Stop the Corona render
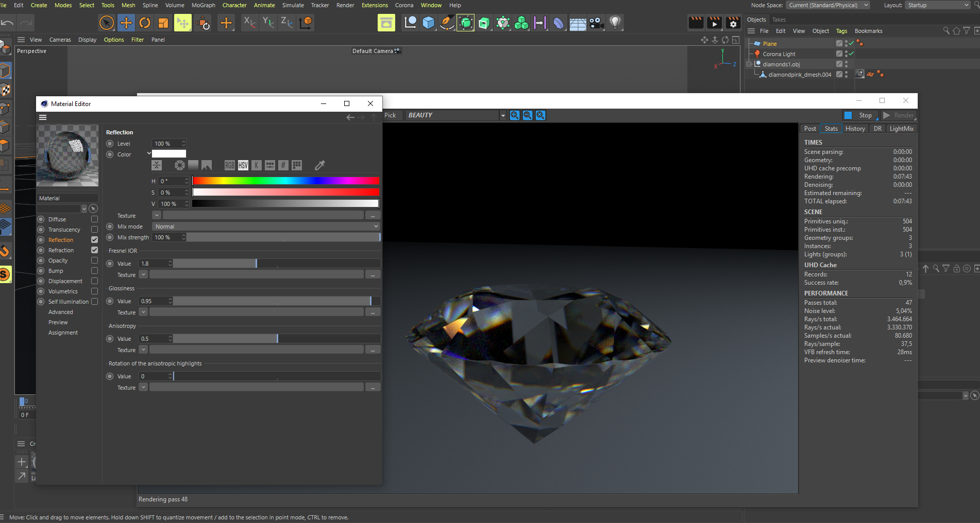The height and width of the screenshot is (523, 980). click(x=860, y=115)
